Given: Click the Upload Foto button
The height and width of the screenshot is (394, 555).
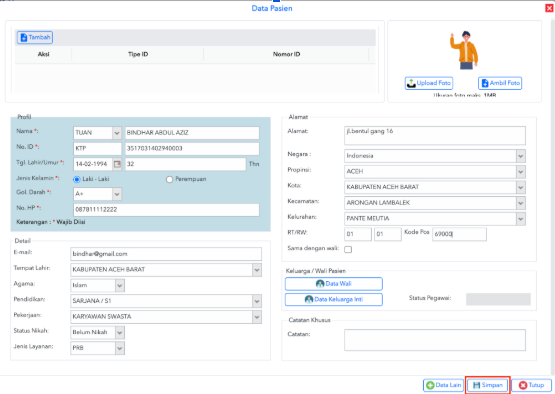Looking at the screenshot, I should (429, 83).
